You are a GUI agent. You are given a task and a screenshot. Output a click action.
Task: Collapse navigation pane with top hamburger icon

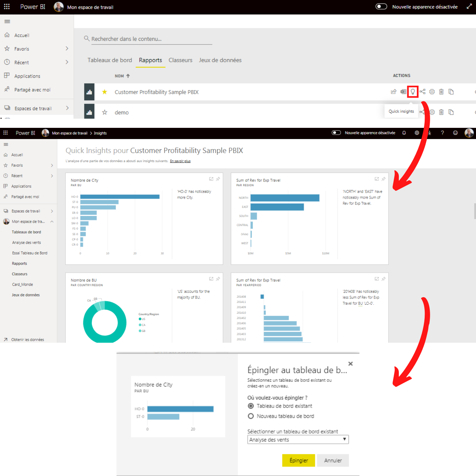[7, 21]
